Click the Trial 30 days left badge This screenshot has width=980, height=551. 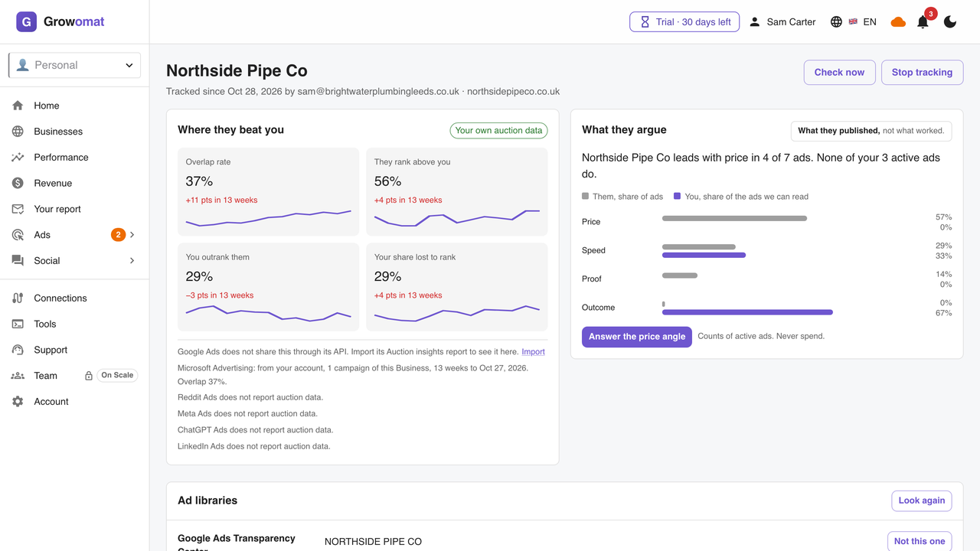(x=684, y=21)
